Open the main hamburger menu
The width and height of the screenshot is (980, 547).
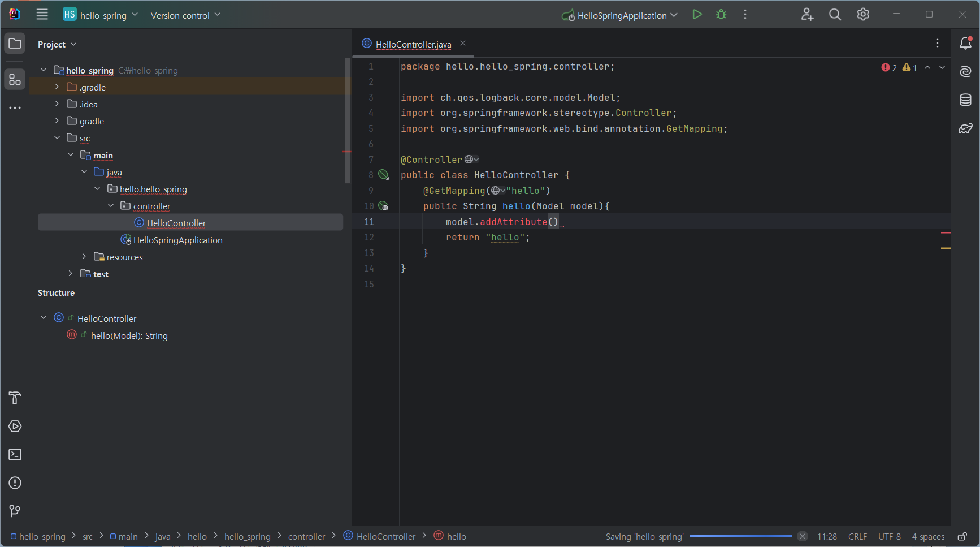point(42,15)
